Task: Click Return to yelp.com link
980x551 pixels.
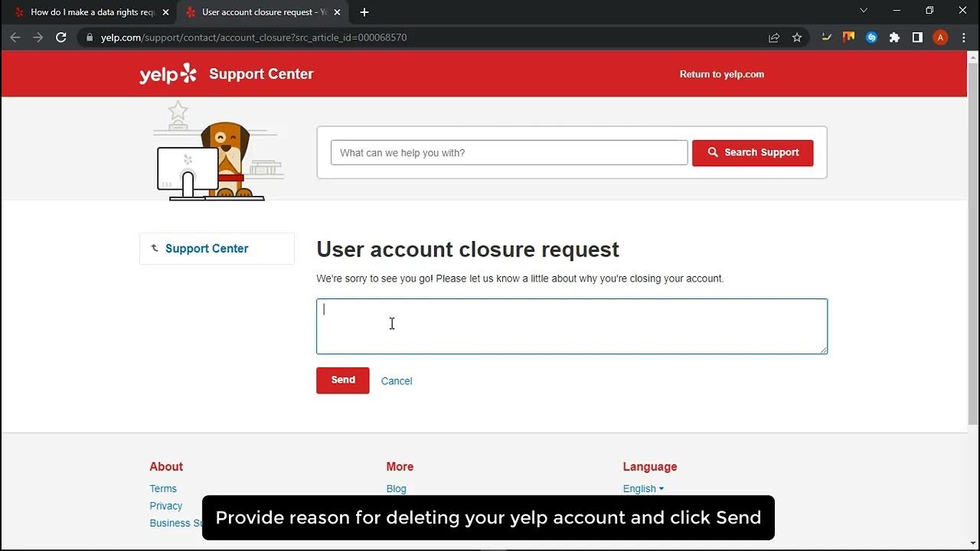Action: 722,74
